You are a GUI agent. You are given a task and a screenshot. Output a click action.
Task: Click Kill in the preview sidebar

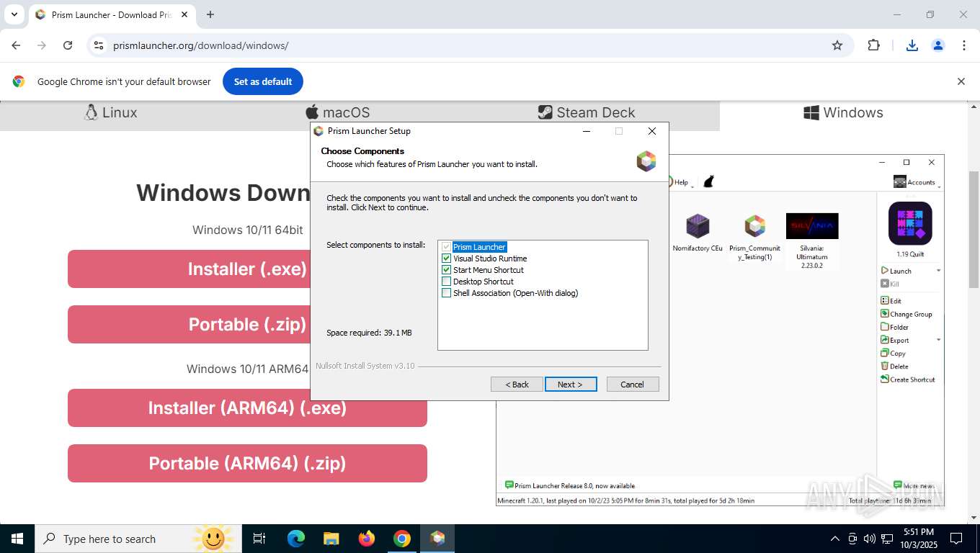(890, 284)
